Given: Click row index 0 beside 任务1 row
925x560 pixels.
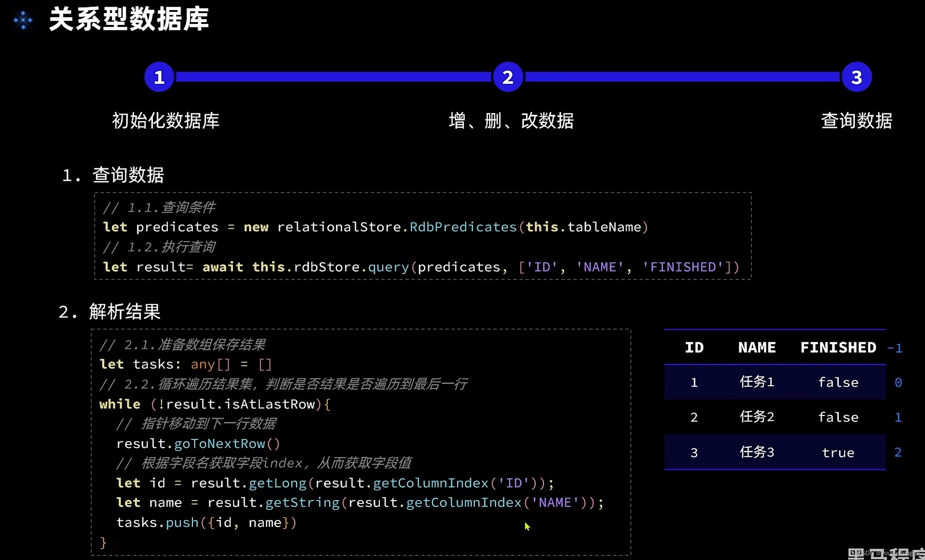Looking at the screenshot, I should pyautogui.click(x=898, y=382).
